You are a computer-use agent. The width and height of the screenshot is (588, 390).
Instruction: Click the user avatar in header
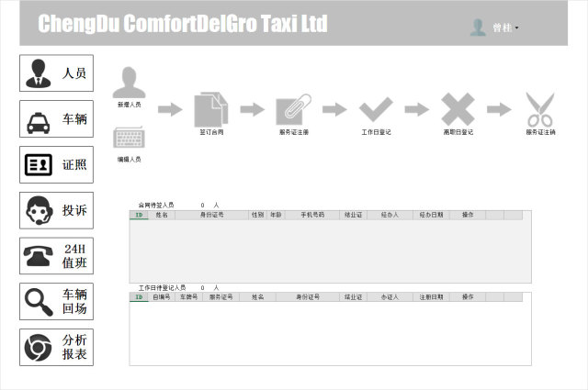pyautogui.click(x=478, y=28)
